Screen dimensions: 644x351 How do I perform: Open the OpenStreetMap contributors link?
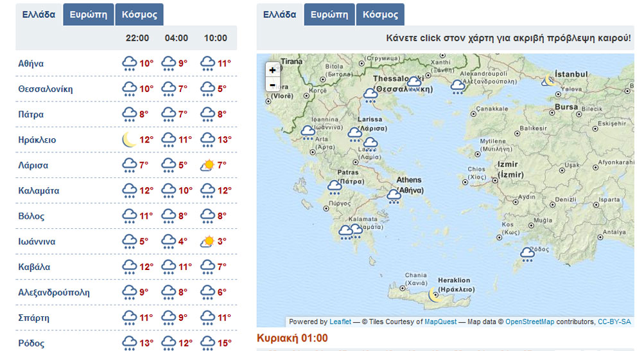530,322
